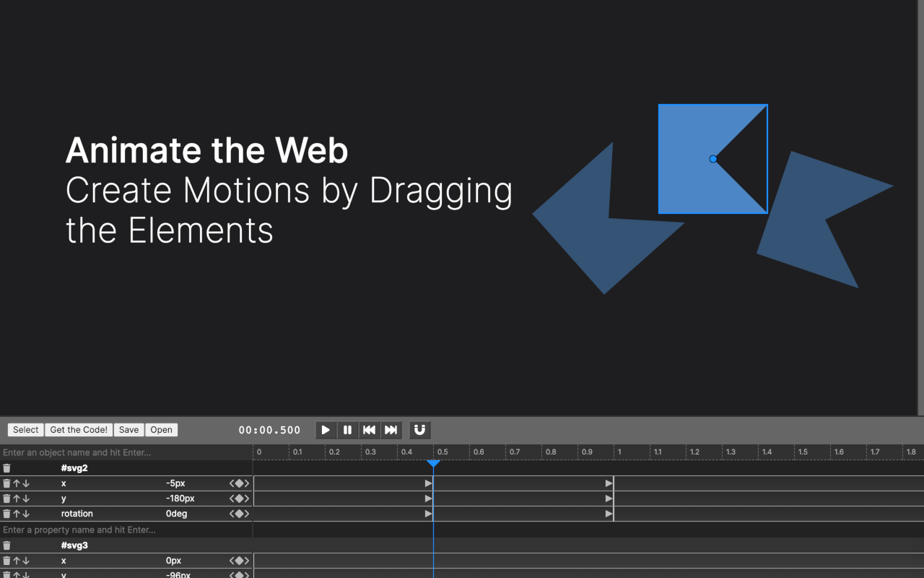Screen dimensions: 924x578
Task: Jump to next keyframe on rotation
Action: point(247,514)
